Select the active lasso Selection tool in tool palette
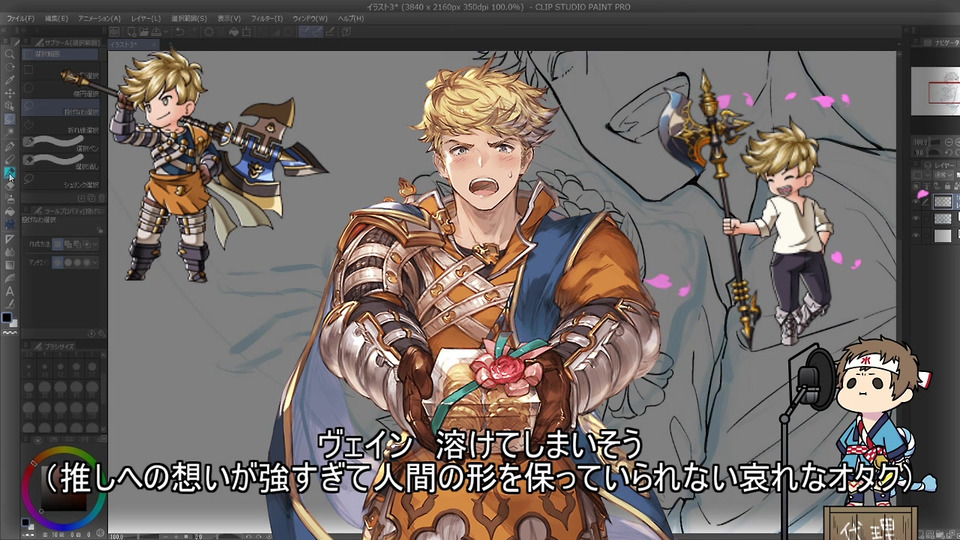 pos(9,119)
